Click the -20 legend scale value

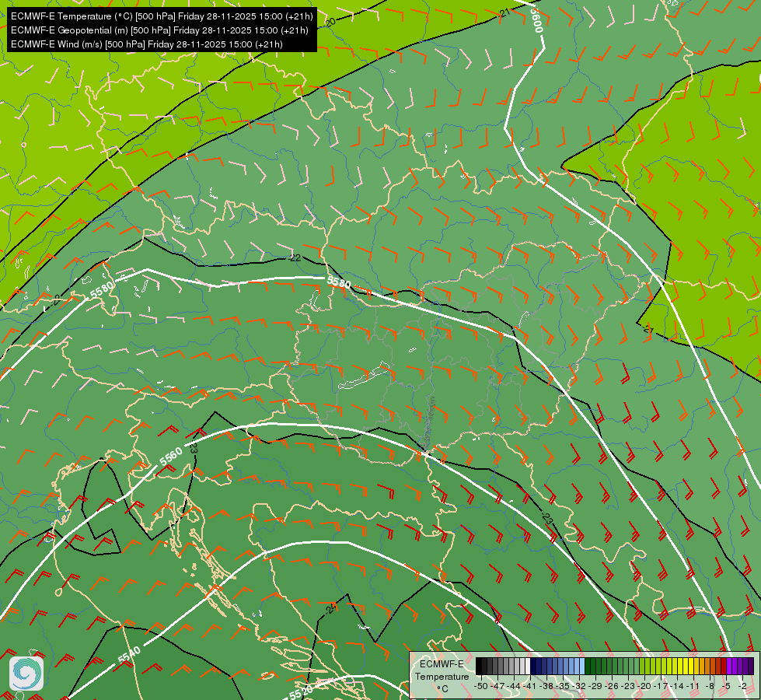644,686
